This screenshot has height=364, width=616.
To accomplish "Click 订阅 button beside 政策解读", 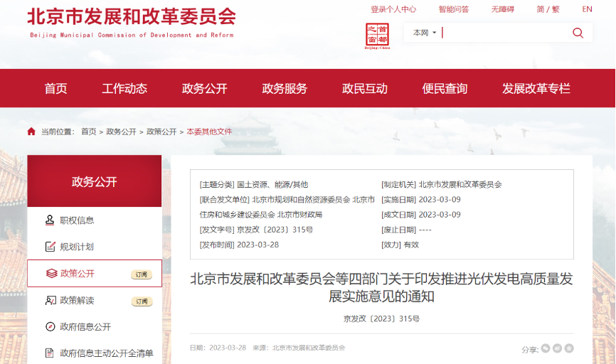I will point(142,301).
